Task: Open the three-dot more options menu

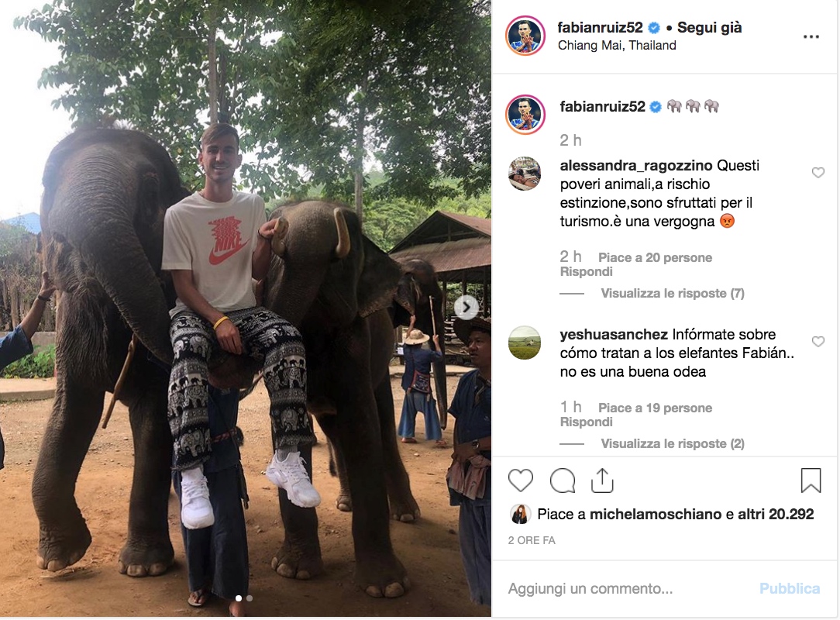Action: 811,37
